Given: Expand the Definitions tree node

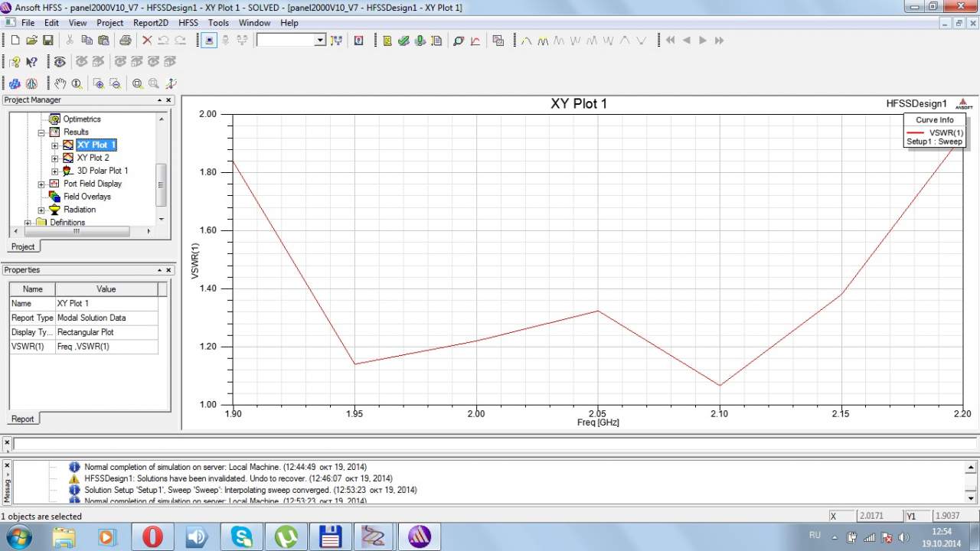Looking at the screenshot, I should [x=28, y=223].
